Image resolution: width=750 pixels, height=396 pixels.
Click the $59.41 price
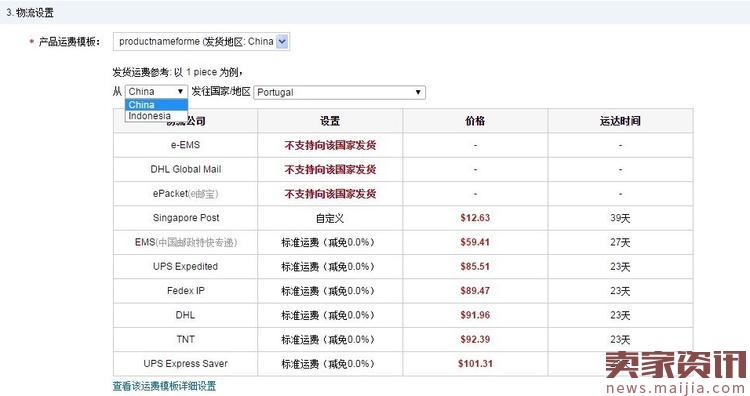tap(475, 242)
